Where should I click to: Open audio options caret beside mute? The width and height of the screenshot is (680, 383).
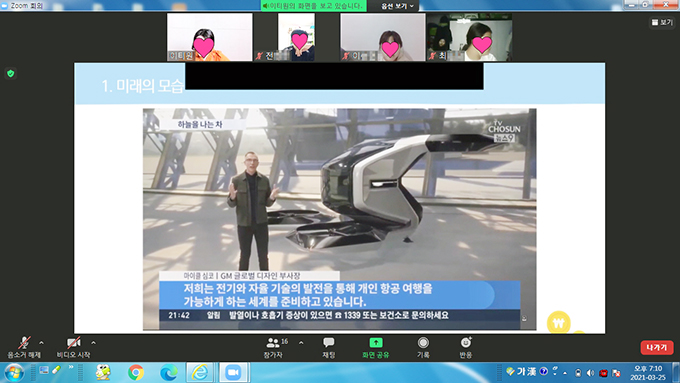[41, 343]
